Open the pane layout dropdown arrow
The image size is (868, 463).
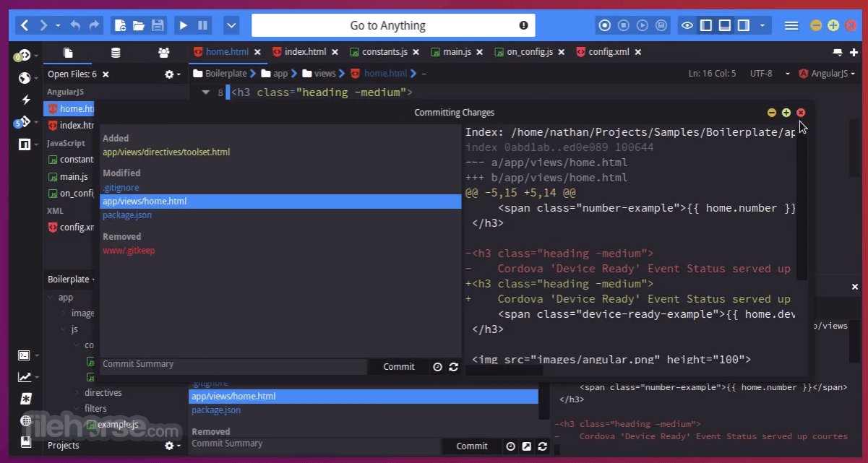coord(762,26)
